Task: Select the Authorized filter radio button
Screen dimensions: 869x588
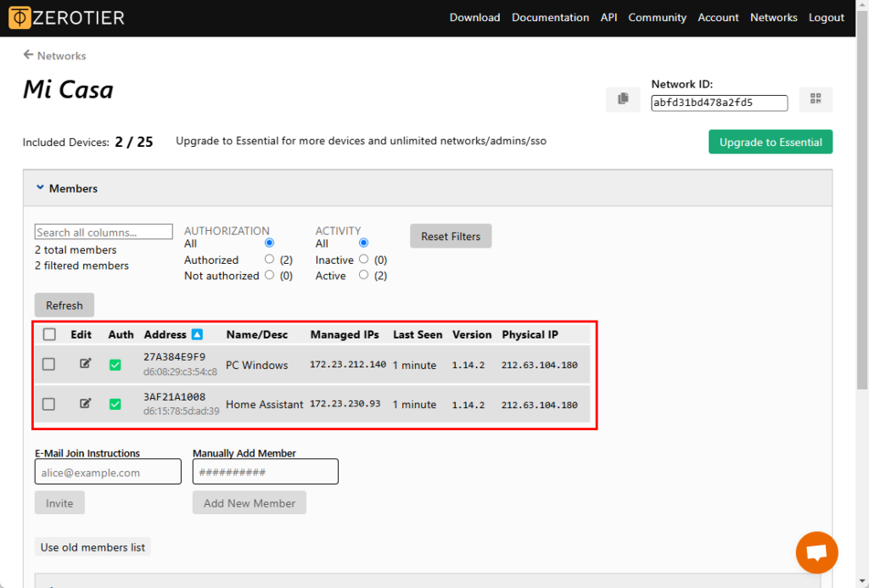Action: (x=270, y=260)
